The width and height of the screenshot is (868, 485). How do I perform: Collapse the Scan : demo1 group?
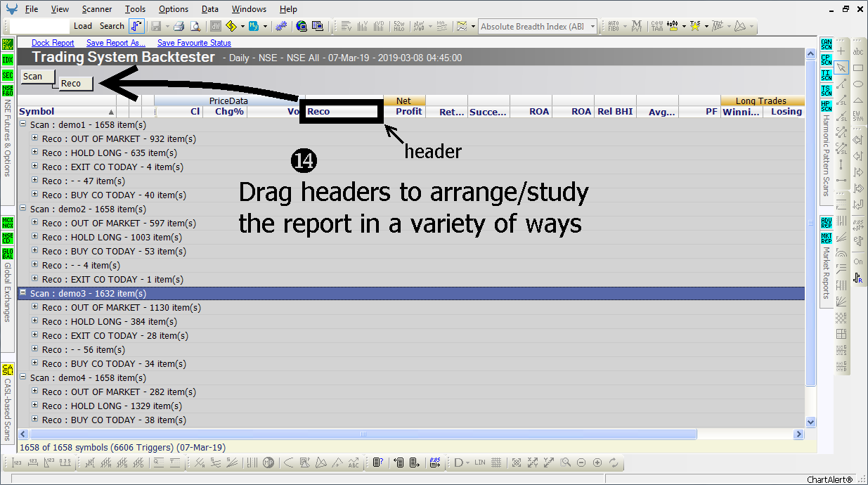point(23,124)
